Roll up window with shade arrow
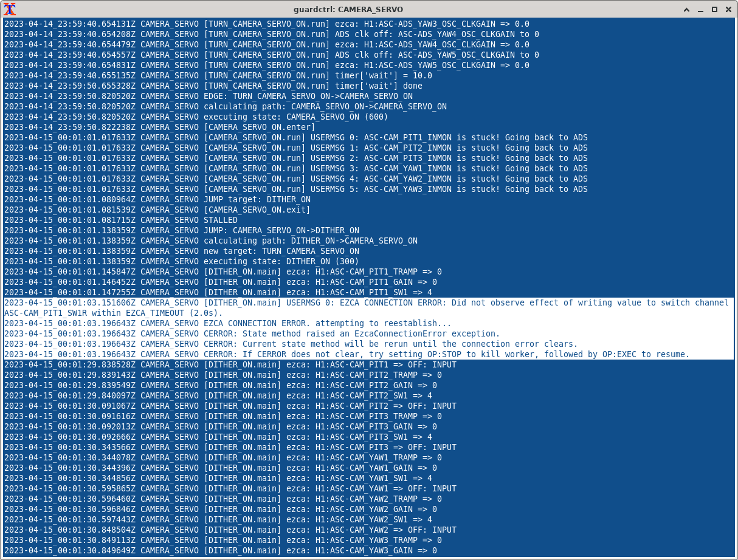738x560 pixels. pyautogui.click(x=686, y=9)
